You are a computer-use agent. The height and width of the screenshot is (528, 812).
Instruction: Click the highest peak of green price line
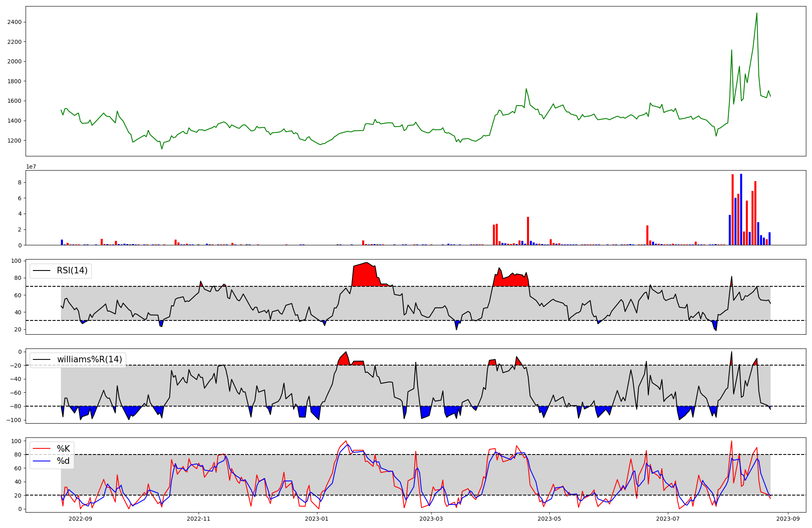[756, 13]
